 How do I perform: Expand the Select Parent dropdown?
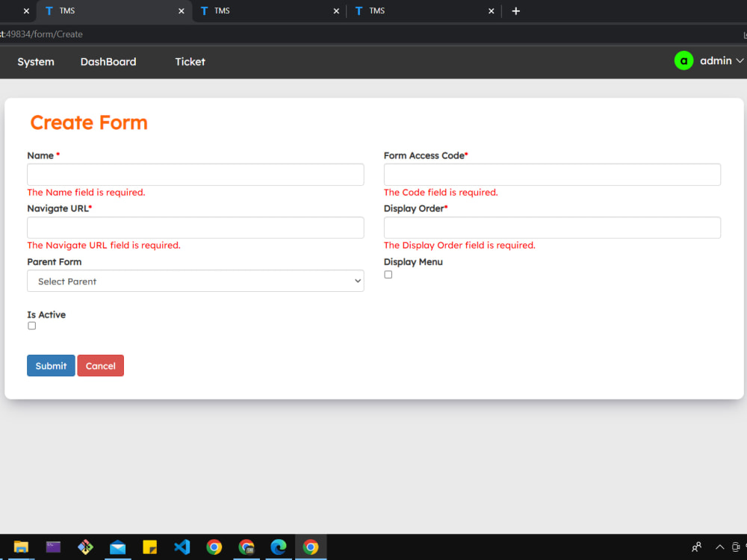click(x=195, y=281)
